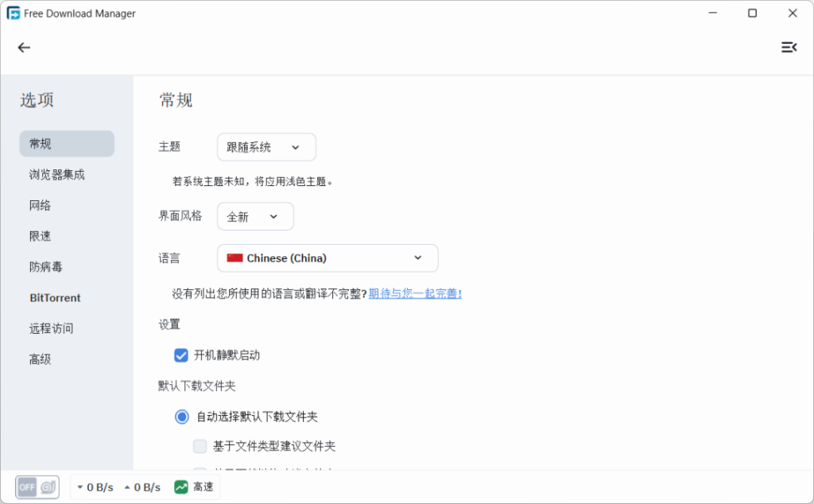Click the download speed arrow indicator

point(79,487)
